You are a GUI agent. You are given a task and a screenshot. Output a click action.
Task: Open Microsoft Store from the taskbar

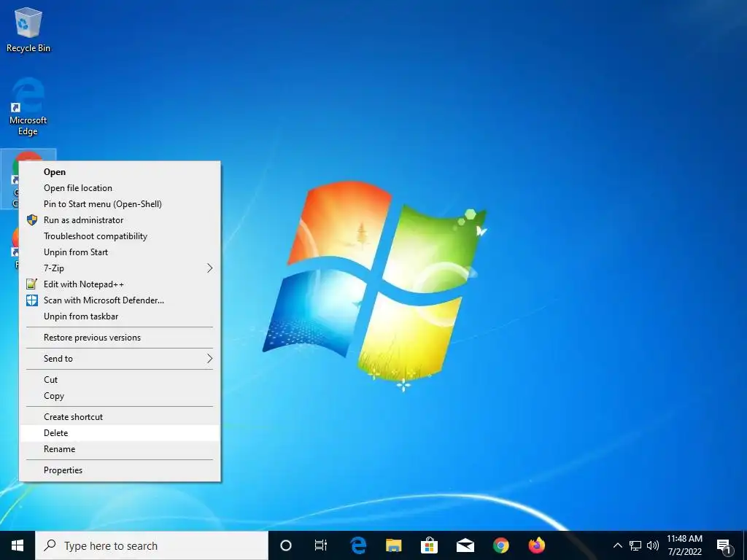(429, 545)
